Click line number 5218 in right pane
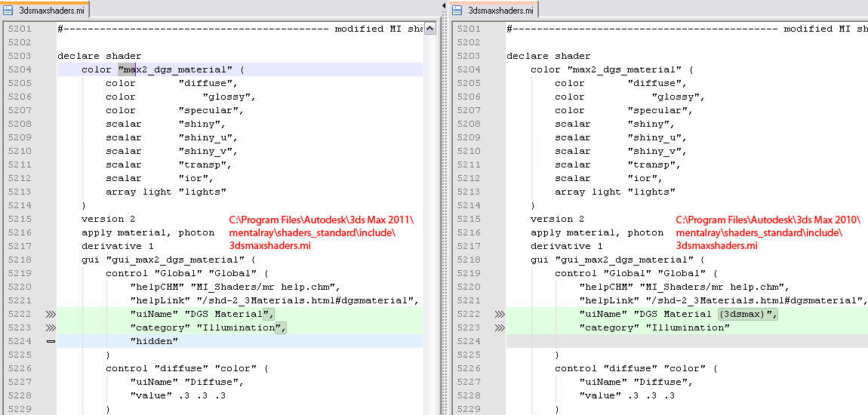The width and height of the screenshot is (868, 415). [468, 260]
